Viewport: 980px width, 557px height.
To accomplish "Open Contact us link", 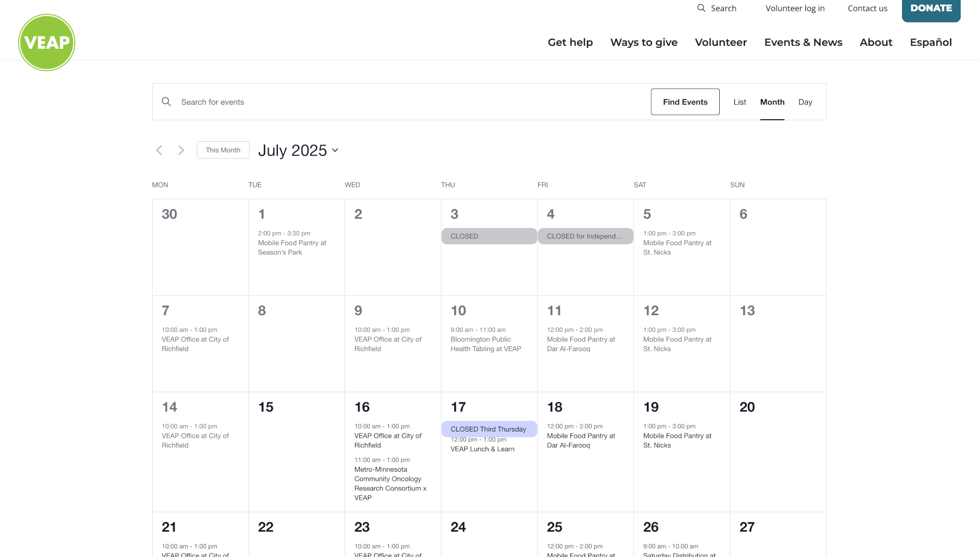I will click(867, 8).
